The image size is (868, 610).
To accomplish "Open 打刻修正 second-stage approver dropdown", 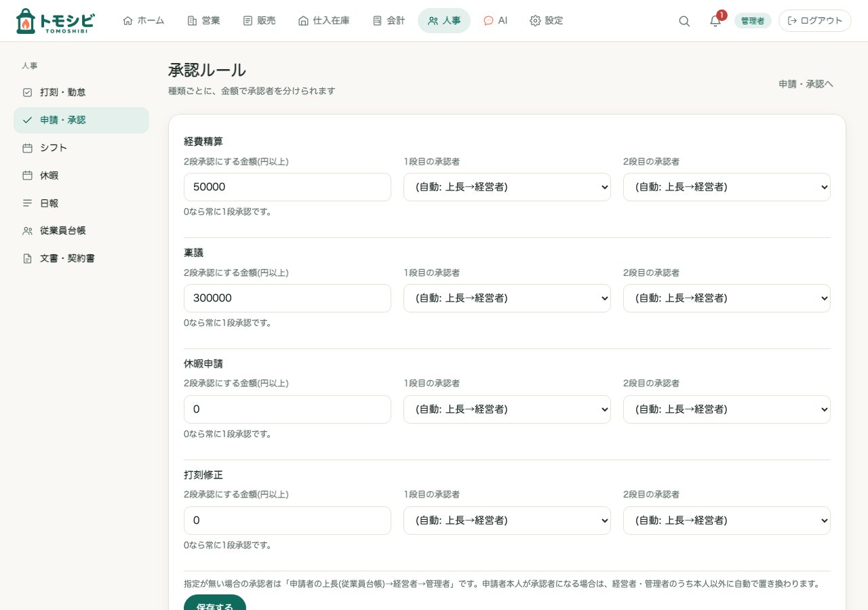I will 727,521.
